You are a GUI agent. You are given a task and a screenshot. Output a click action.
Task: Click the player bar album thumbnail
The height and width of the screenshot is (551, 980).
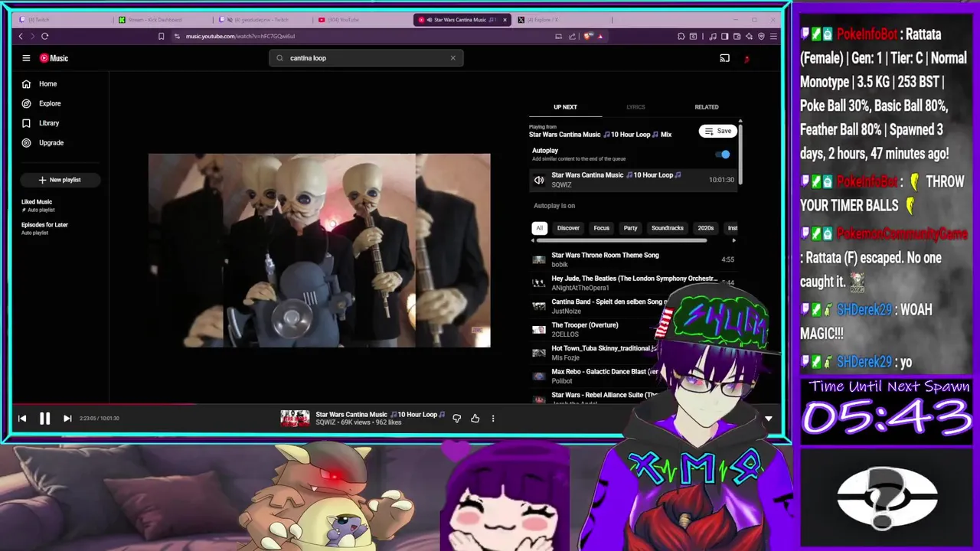[x=295, y=418]
